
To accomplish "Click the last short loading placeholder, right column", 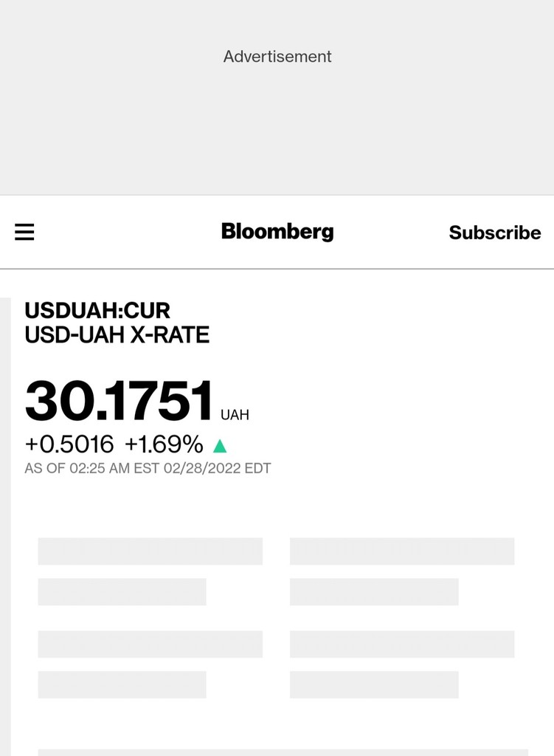I will point(374,684).
